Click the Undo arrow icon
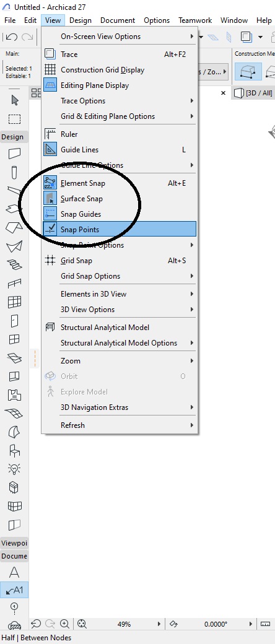Screen dimensions: 275x644 pos(11,37)
